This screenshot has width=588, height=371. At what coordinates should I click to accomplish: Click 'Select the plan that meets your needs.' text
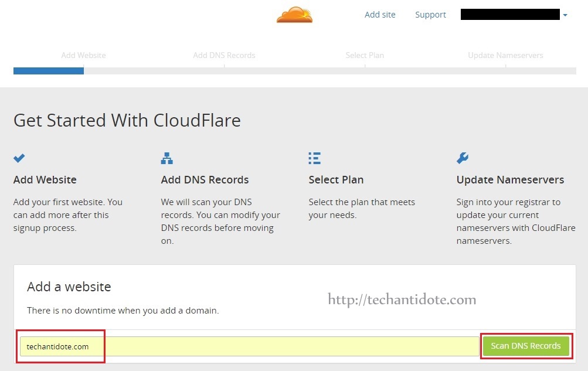pyautogui.click(x=362, y=209)
